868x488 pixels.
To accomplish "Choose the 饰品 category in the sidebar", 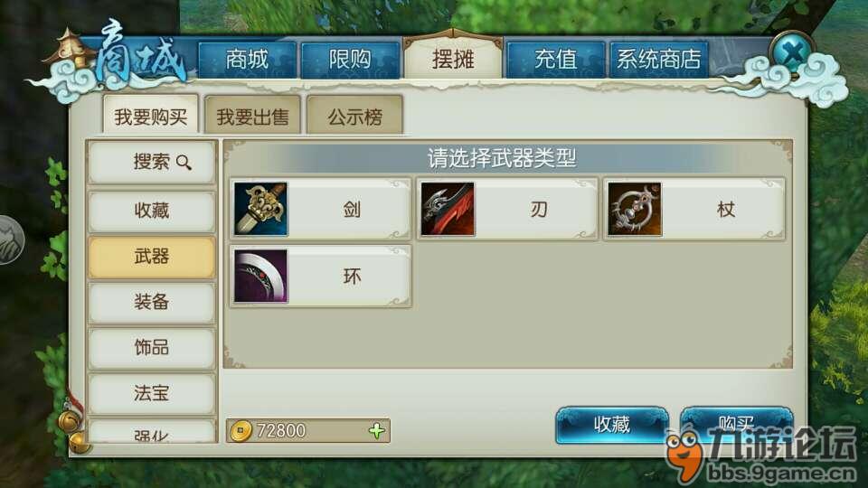I will click(x=152, y=347).
